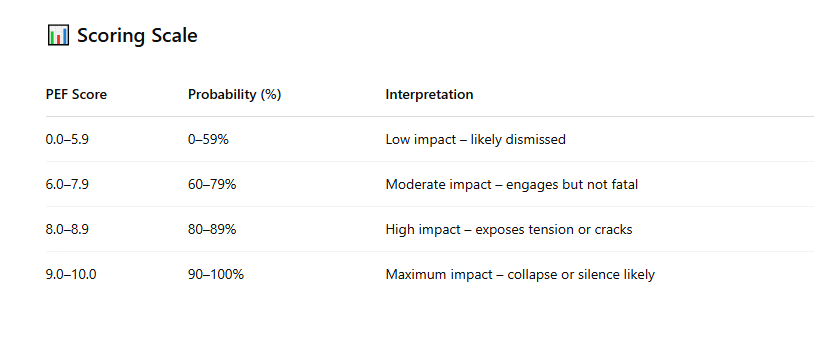Click 'High impact – exposes tension or cracks'
Image resolution: width=838 pixels, height=364 pixels.
point(509,229)
